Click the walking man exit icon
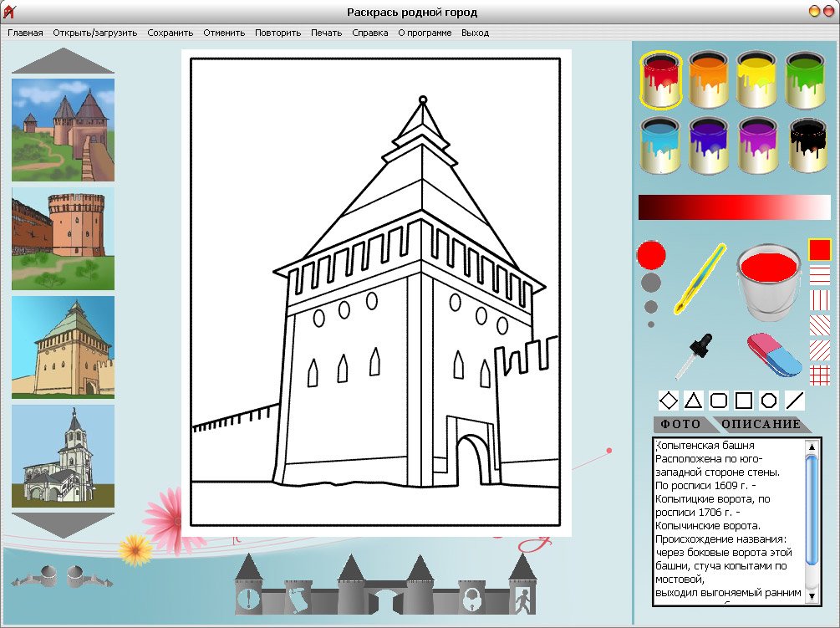The height and width of the screenshot is (628, 840). (x=522, y=598)
